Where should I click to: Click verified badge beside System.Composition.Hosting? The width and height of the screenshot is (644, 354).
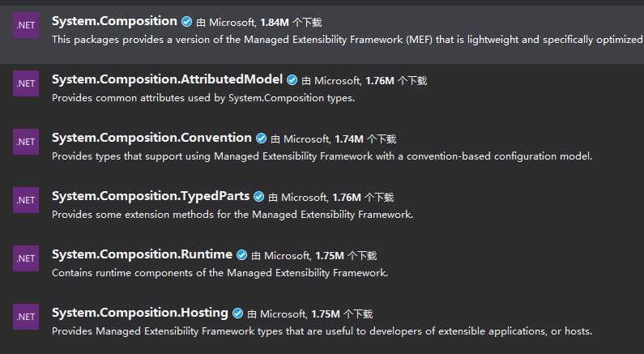238,313
